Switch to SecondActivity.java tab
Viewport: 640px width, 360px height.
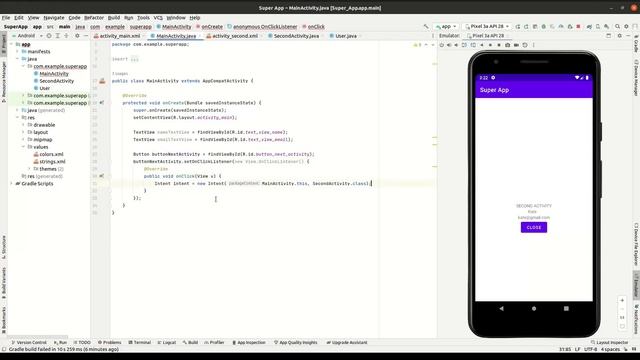click(x=293, y=36)
